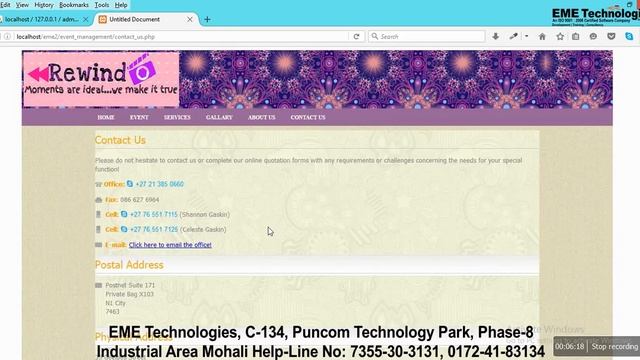Click the browser Search box
Viewport: 640px width, 360px height.
[x=427, y=37]
